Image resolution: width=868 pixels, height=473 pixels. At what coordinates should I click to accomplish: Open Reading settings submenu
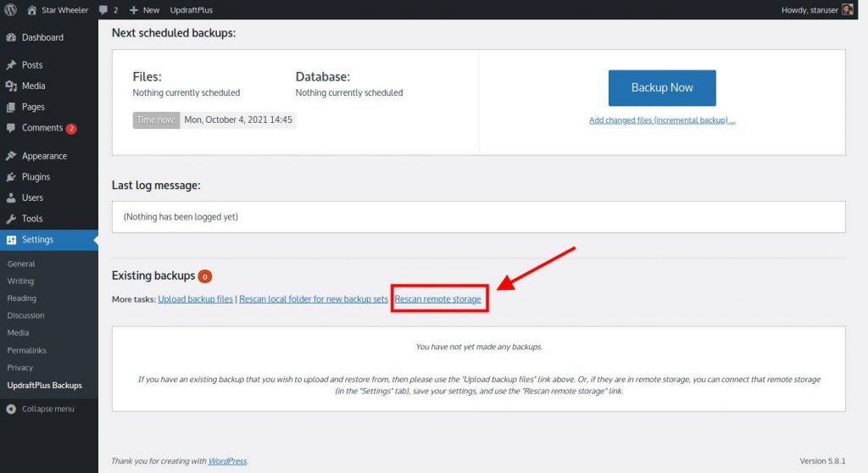pyautogui.click(x=21, y=298)
